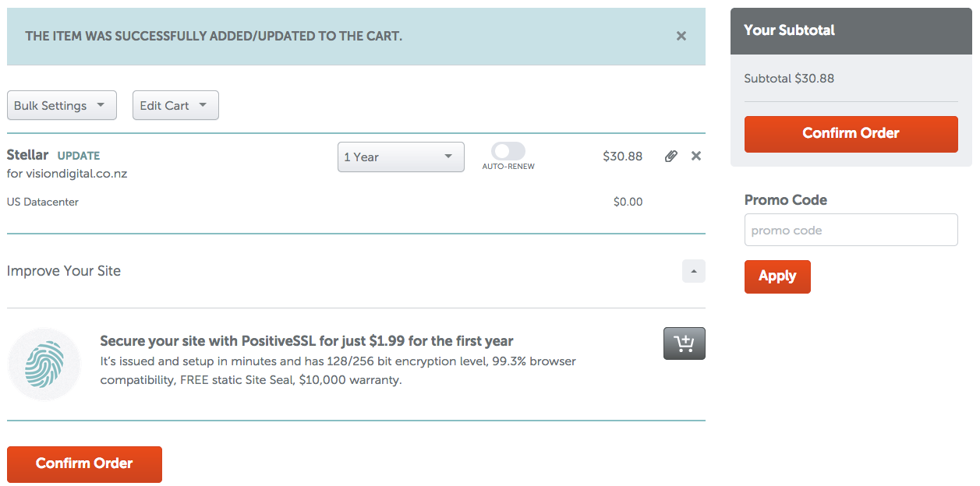
Task: Open the Edit Cart dropdown
Action: coord(175,105)
